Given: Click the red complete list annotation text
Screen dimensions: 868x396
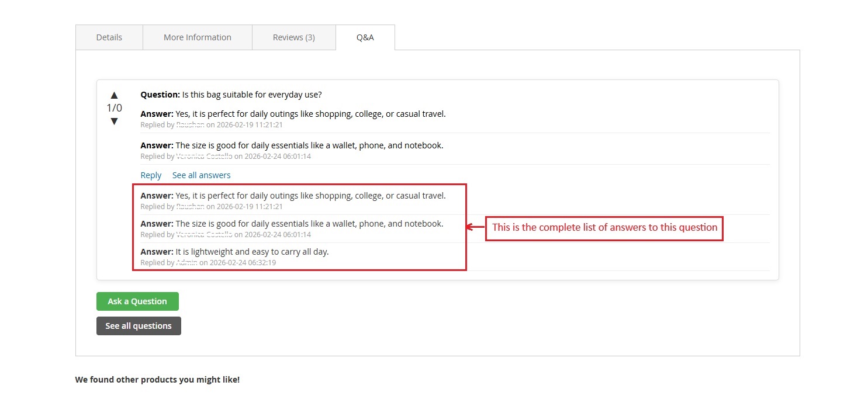Looking at the screenshot, I should pyautogui.click(x=604, y=227).
